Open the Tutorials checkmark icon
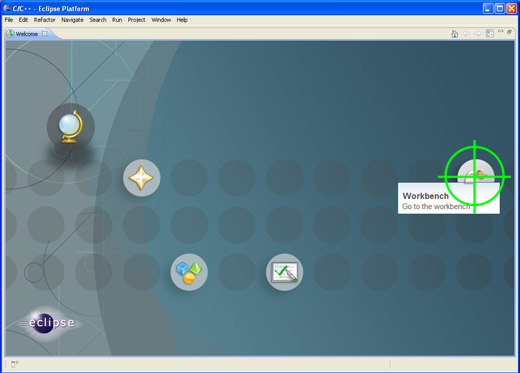 pos(284,272)
